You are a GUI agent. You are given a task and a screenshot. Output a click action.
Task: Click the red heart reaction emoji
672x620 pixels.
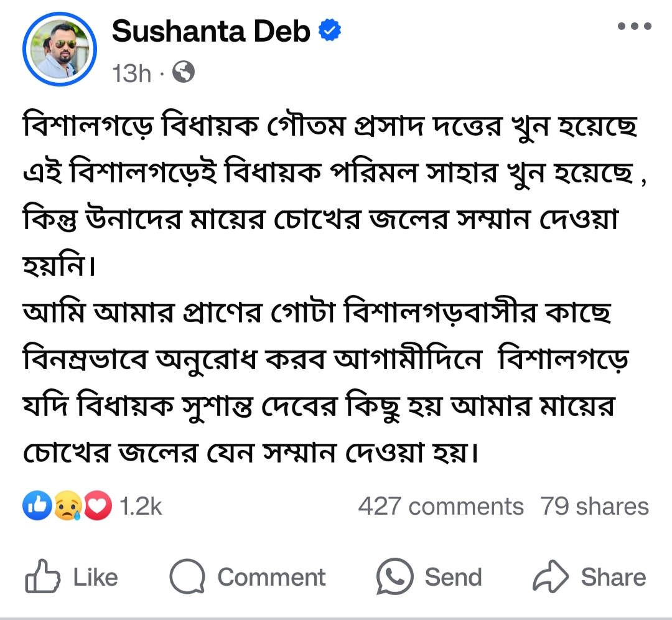tap(98, 506)
